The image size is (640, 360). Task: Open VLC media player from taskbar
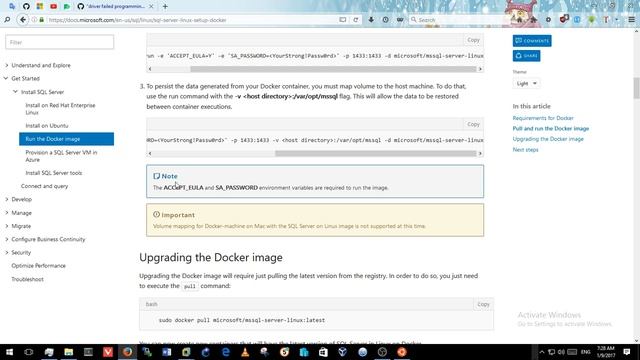coord(245,352)
